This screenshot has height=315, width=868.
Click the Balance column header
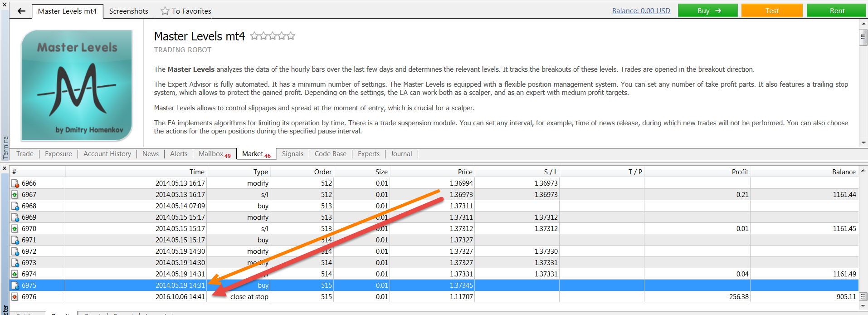point(804,172)
